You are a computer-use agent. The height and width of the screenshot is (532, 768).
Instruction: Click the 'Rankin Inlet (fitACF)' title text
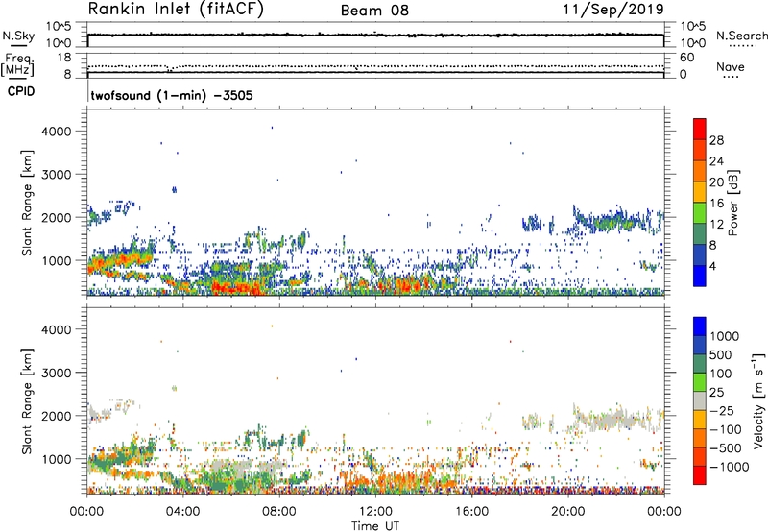[x=176, y=10]
